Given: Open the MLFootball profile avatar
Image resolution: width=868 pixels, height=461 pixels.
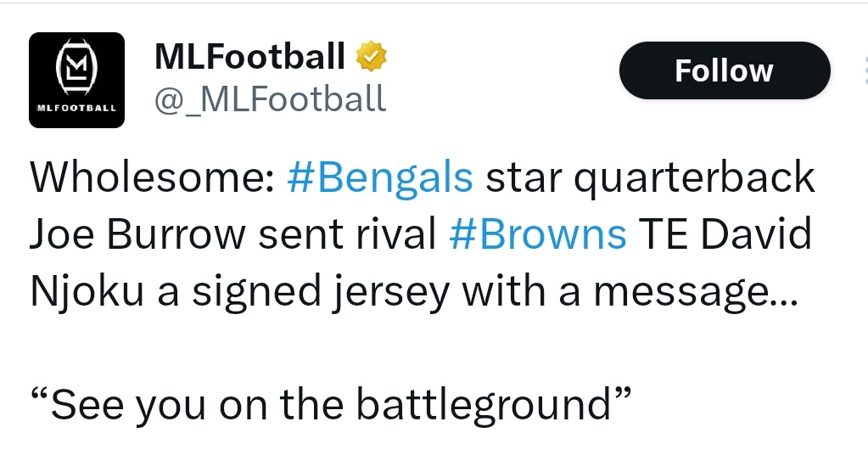Looking at the screenshot, I should coord(76,80).
